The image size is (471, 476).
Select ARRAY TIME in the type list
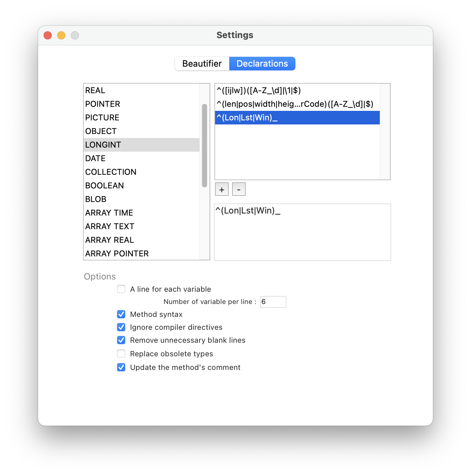[142, 213]
